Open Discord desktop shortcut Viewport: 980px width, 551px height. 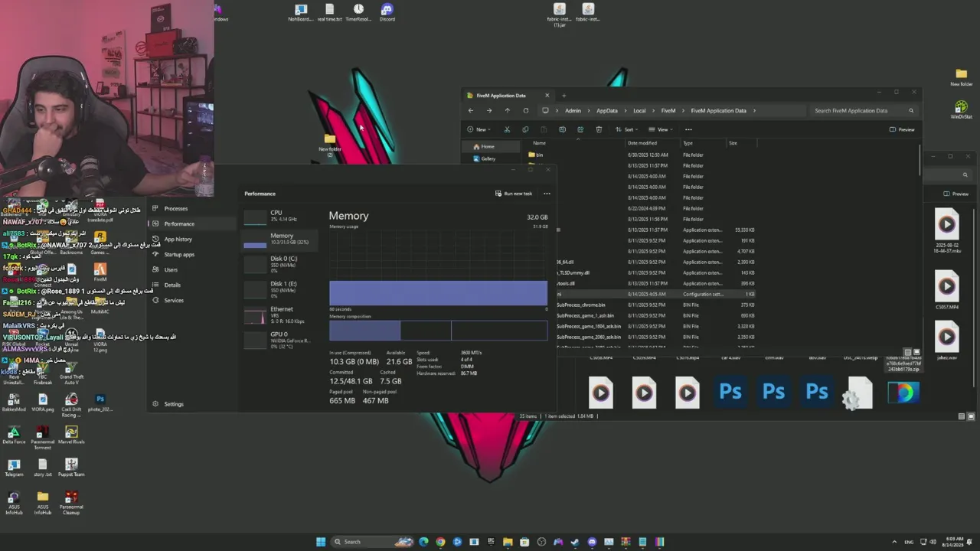tap(387, 12)
